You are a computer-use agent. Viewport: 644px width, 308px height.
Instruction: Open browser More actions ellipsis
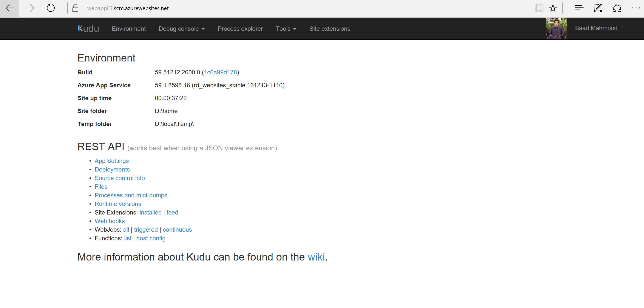pos(636,8)
